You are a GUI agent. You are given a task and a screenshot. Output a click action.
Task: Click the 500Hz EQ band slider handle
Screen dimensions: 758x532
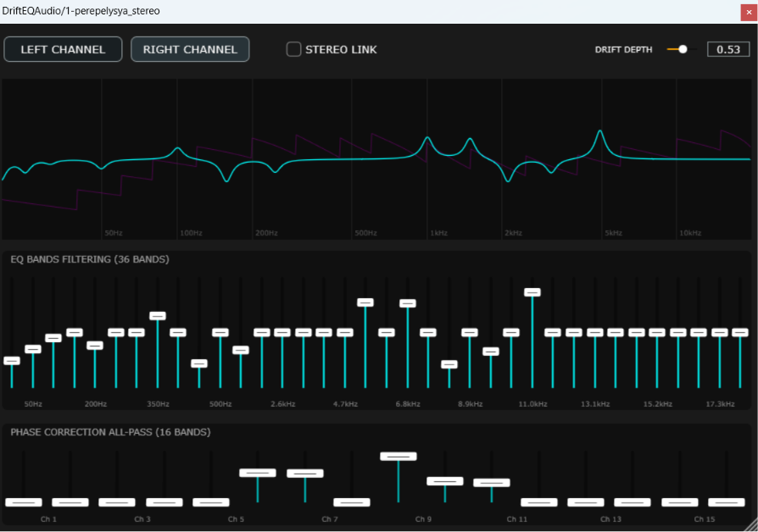(220, 332)
